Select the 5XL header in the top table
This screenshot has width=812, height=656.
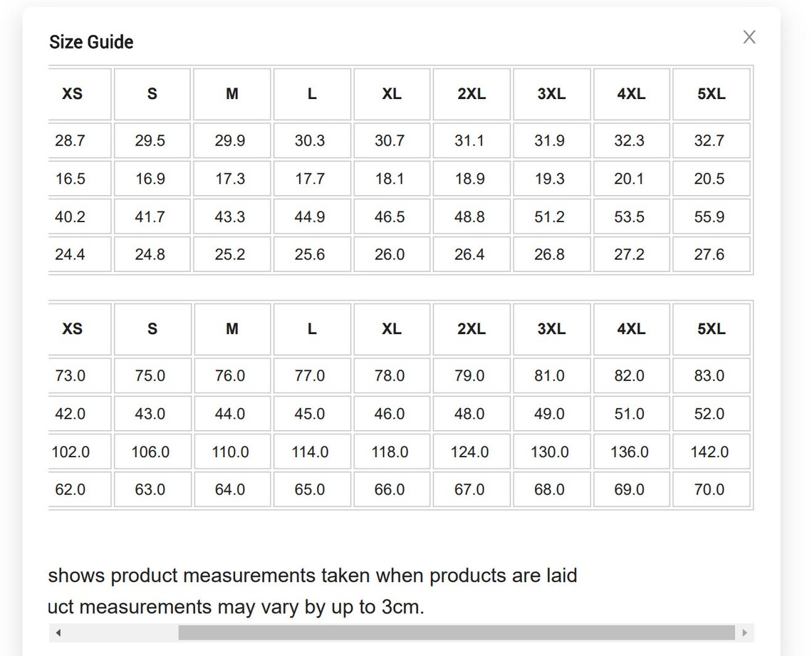(711, 94)
